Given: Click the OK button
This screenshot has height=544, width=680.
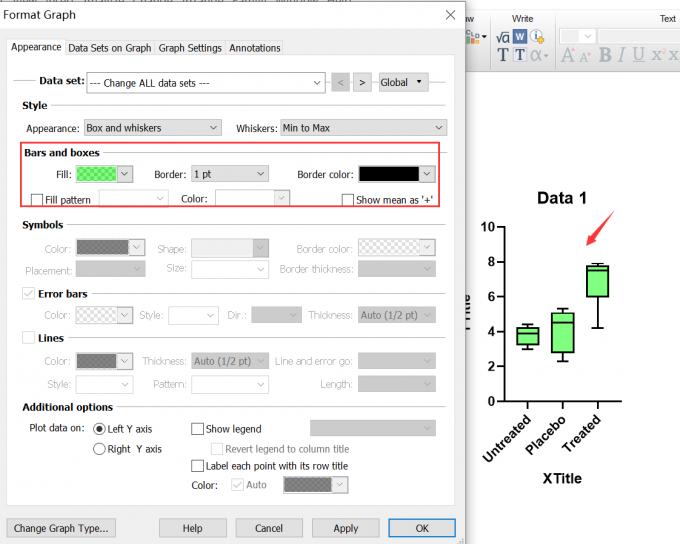Looking at the screenshot, I should coord(422,528).
